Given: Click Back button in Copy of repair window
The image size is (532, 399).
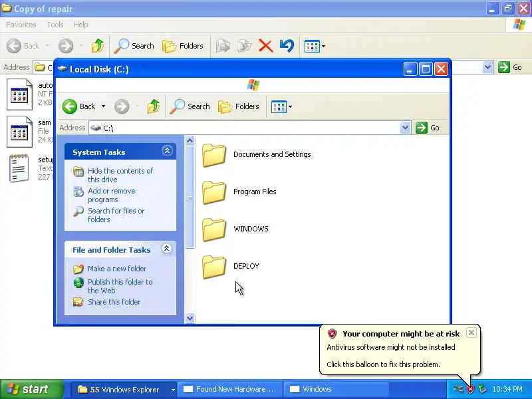Looking at the screenshot, I should coord(23,46).
